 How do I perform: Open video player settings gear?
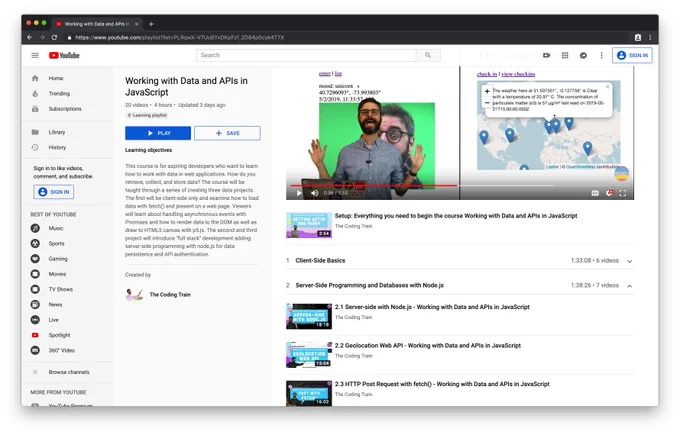[609, 193]
